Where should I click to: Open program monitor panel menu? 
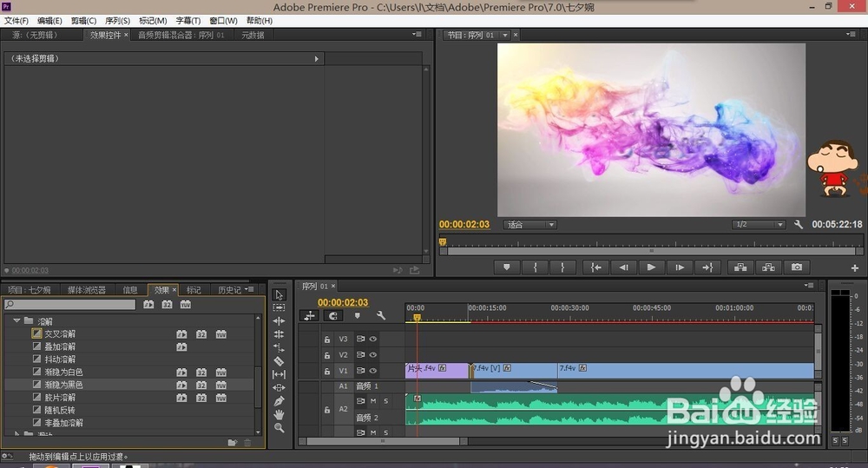(851, 35)
